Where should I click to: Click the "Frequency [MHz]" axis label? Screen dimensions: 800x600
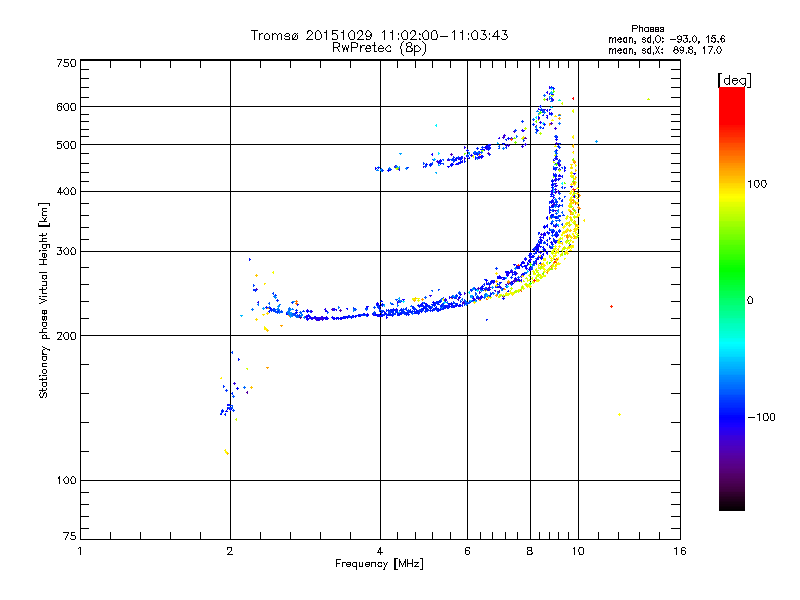(379, 564)
